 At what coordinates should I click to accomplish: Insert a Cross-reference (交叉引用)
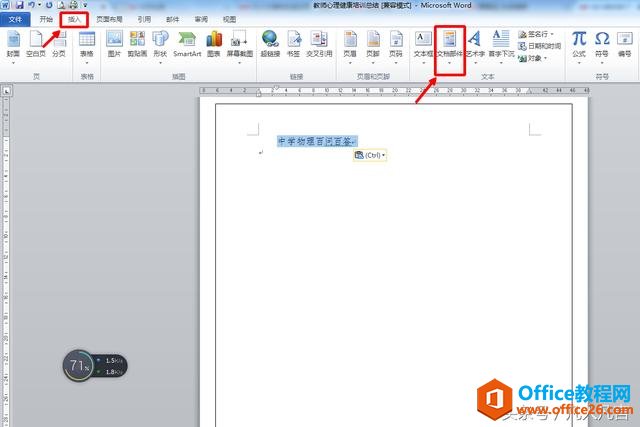(x=319, y=44)
